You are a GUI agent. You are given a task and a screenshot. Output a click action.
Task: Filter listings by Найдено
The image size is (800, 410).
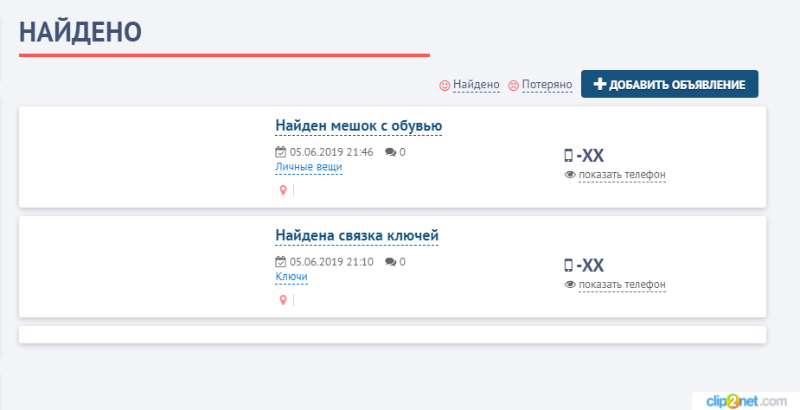click(475, 86)
